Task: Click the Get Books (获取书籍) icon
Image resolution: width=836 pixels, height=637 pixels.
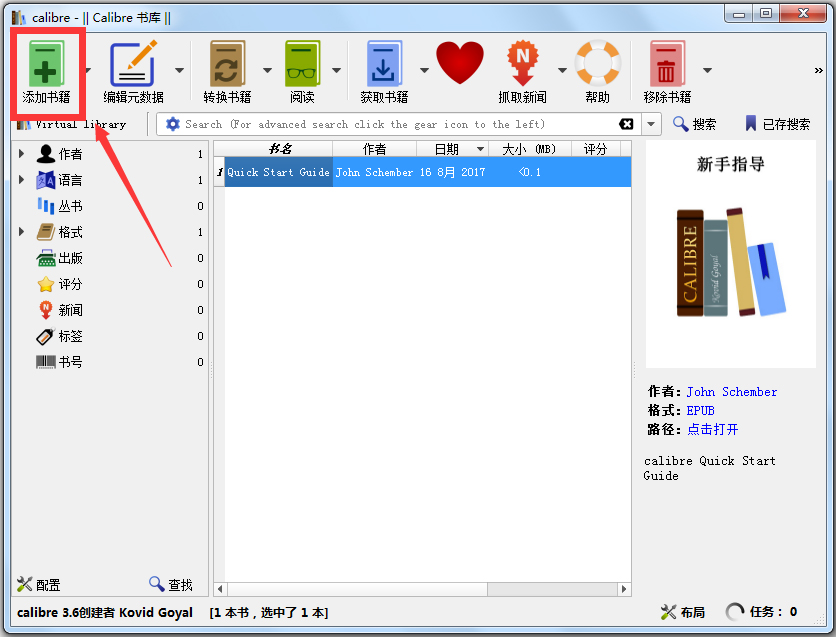Action: coord(384,64)
